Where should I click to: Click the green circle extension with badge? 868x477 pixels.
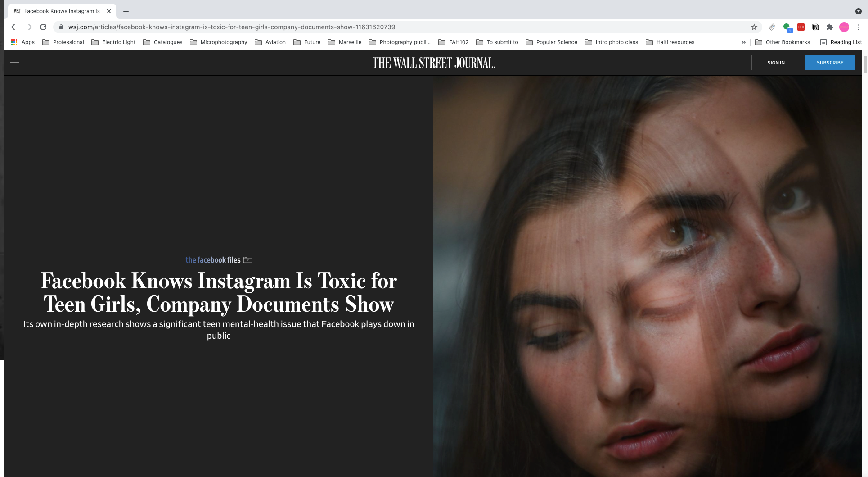[787, 27]
